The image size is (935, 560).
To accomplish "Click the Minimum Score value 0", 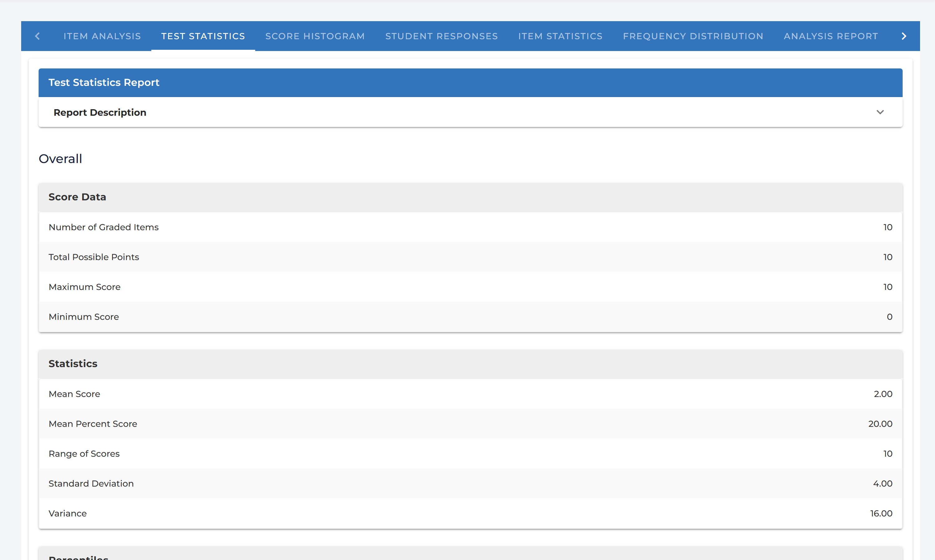I will click(x=889, y=317).
